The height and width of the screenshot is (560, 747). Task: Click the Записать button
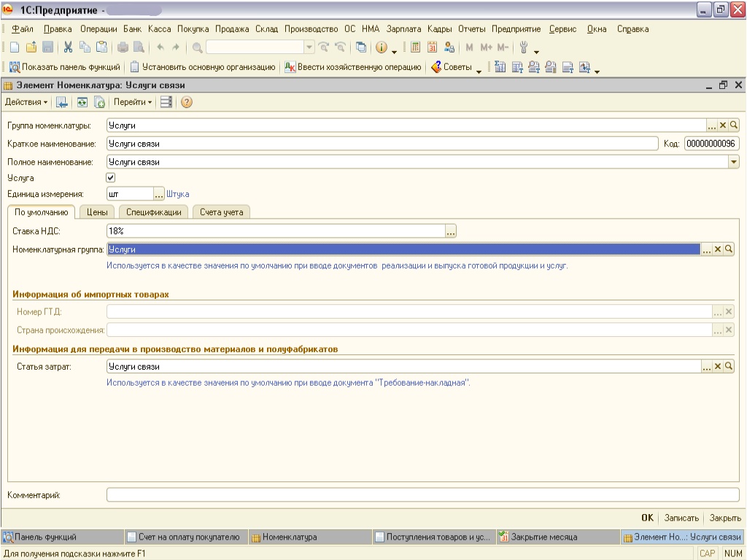[x=681, y=518]
